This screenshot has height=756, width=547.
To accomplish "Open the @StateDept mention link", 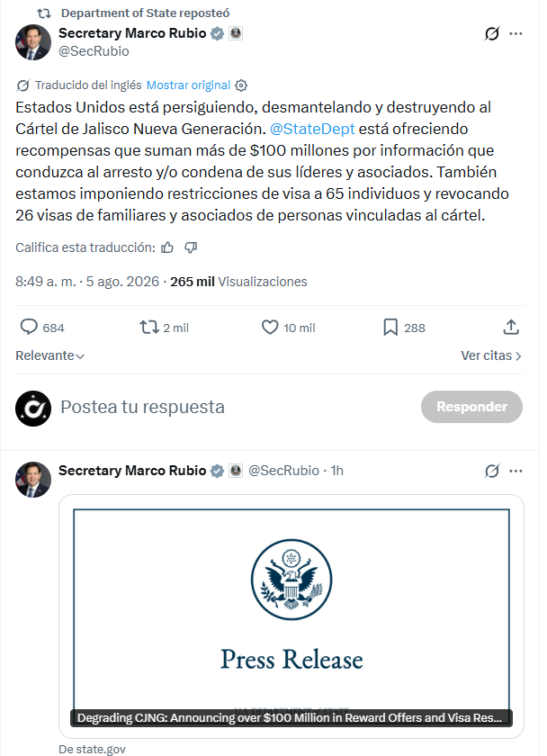I will click(x=312, y=129).
